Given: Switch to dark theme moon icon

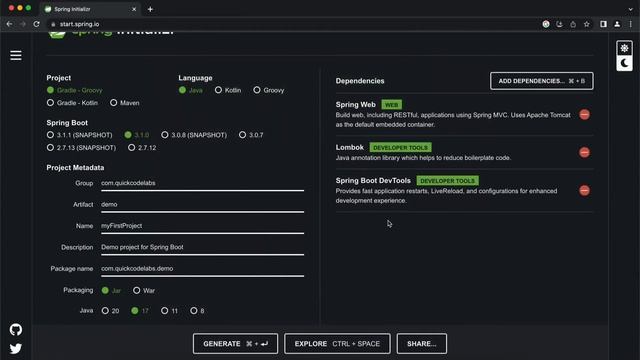Looking at the screenshot, I should (x=624, y=63).
